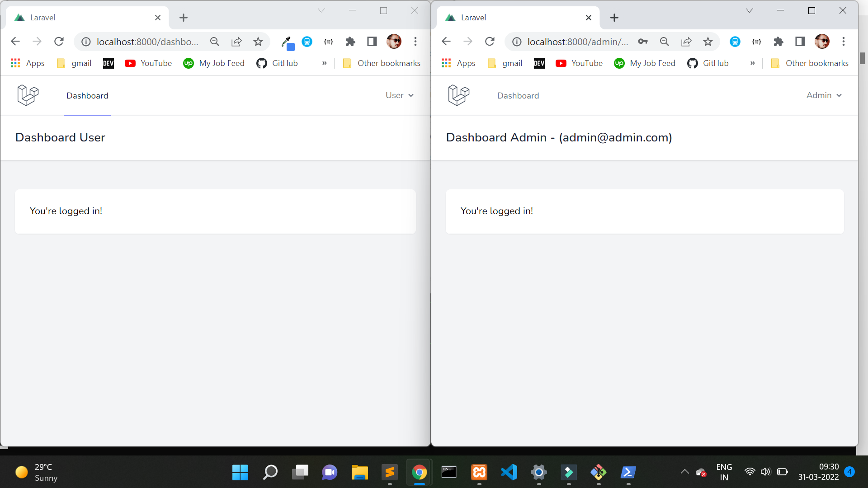Open Visual Studio Code from the taskbar

coord(509,473)
